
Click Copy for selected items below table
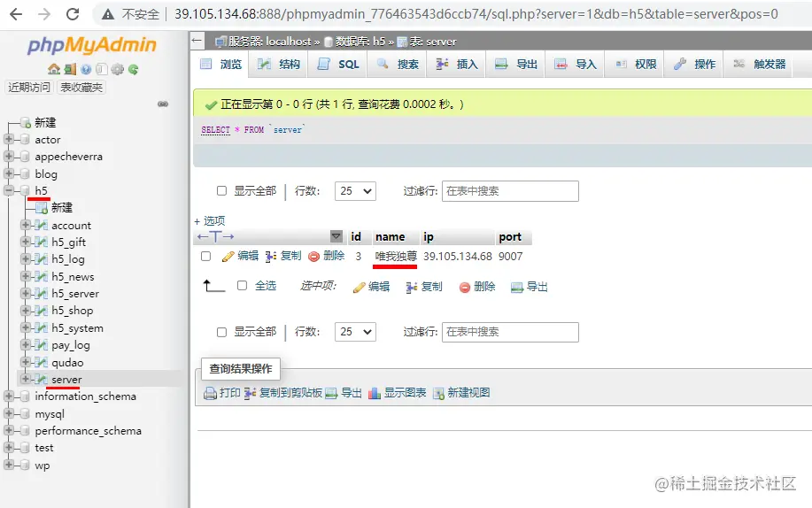pyautogui.click(x=424, y=287)
